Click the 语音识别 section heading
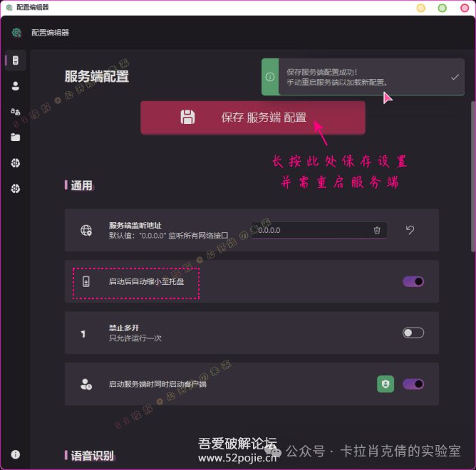 click(x=92, y=455)
